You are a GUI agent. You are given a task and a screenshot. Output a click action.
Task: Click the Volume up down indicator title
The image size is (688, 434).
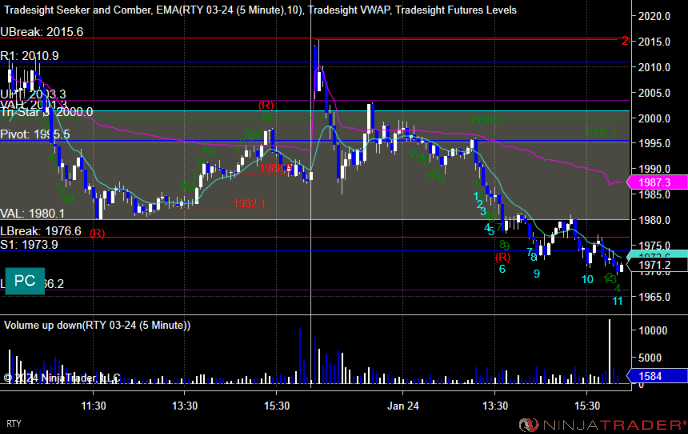[97, 325]
